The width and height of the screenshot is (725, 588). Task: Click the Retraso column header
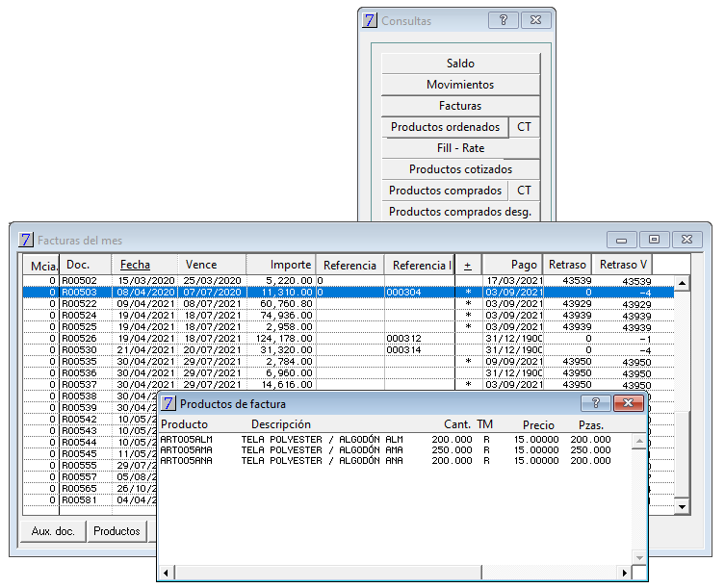click(x=567, y=265)
